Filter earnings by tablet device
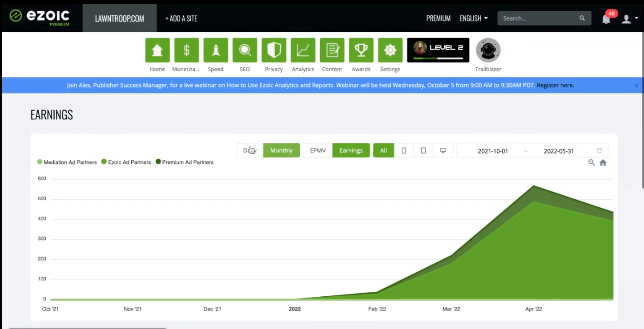Screen dimensions: 644x329 click(x=423, y=150)
